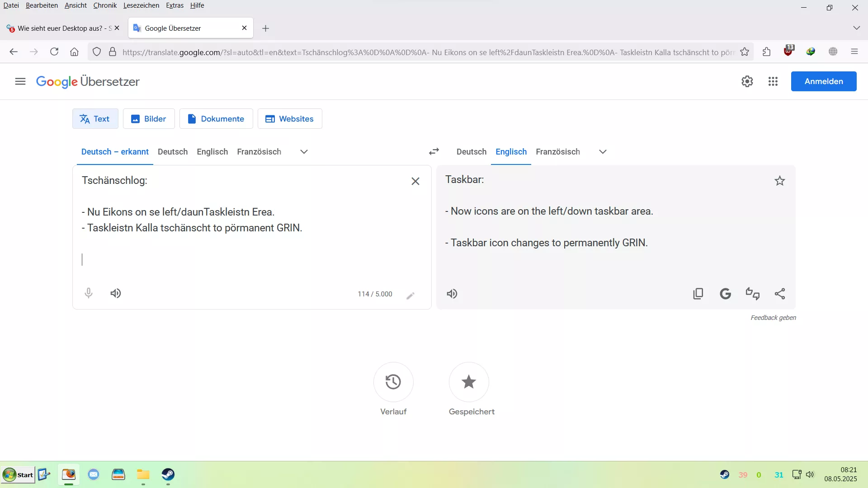Select the Text translation mode
The width and height of the screenshot is (868, 488).
pos(95,119)
